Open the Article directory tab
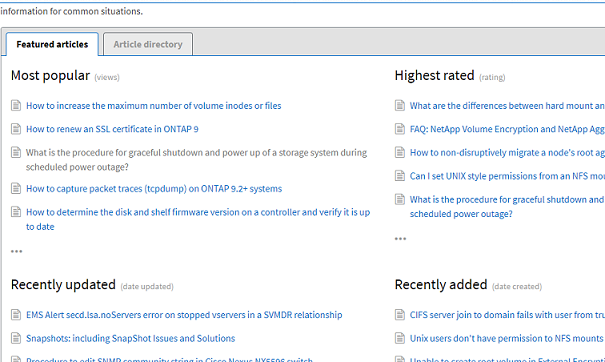This screenshot has width=605, height=362. pyautogui.click(x=148, y=44)
